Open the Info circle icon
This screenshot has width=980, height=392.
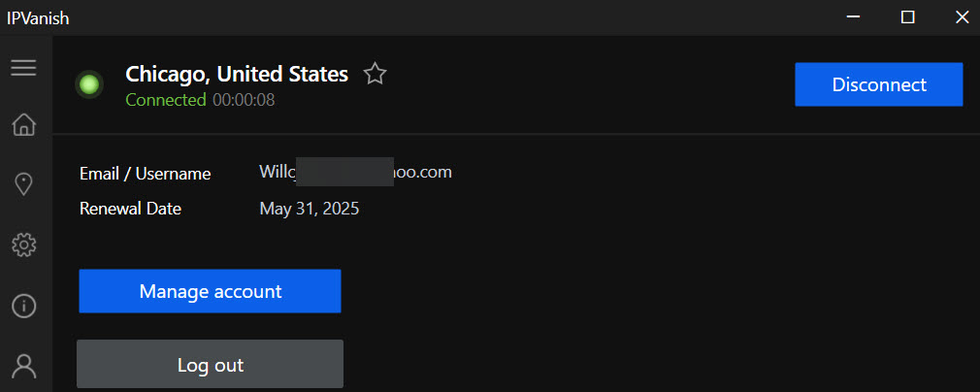click(x=23, y=307)
